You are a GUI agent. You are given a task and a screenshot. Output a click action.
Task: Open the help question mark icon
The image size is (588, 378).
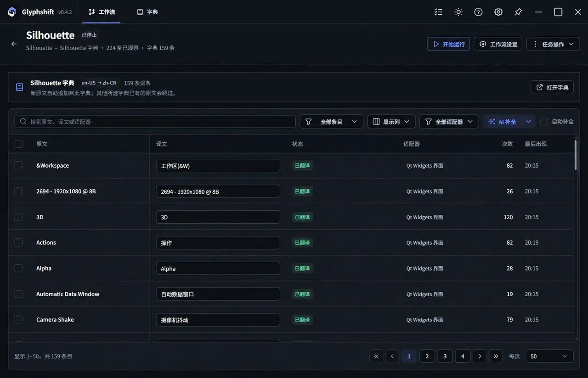click(478, 12)
